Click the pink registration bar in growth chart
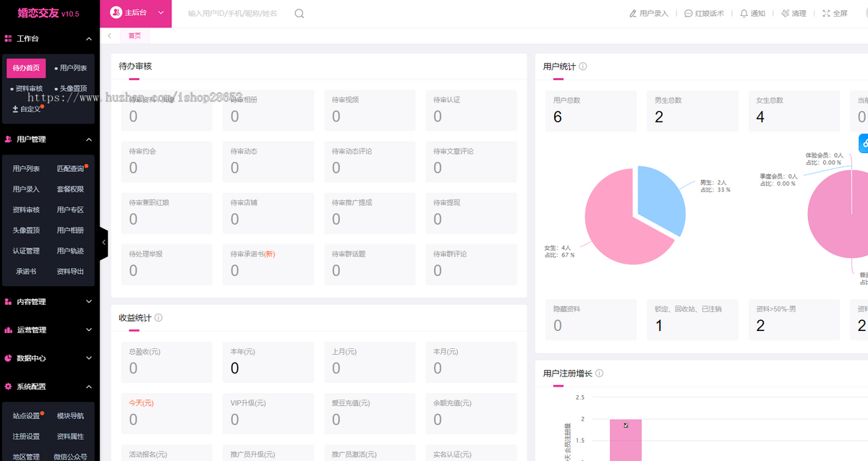The height and width of the screenshot is (461, 868). [x=626, y=440]
